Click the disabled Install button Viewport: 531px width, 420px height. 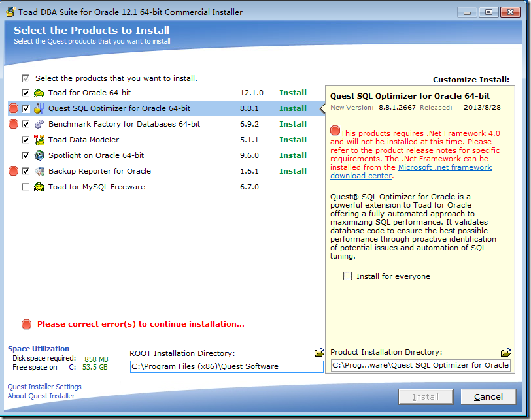426,396
